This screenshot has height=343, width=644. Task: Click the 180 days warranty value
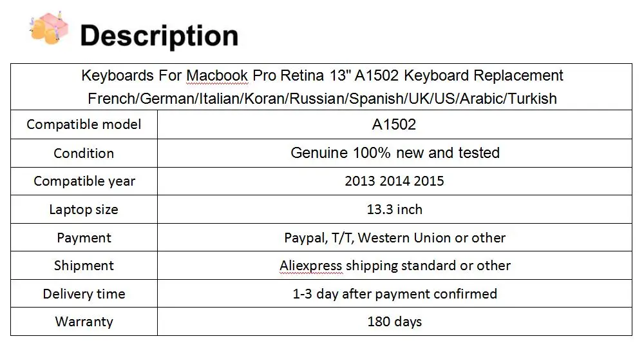point(394,322)
